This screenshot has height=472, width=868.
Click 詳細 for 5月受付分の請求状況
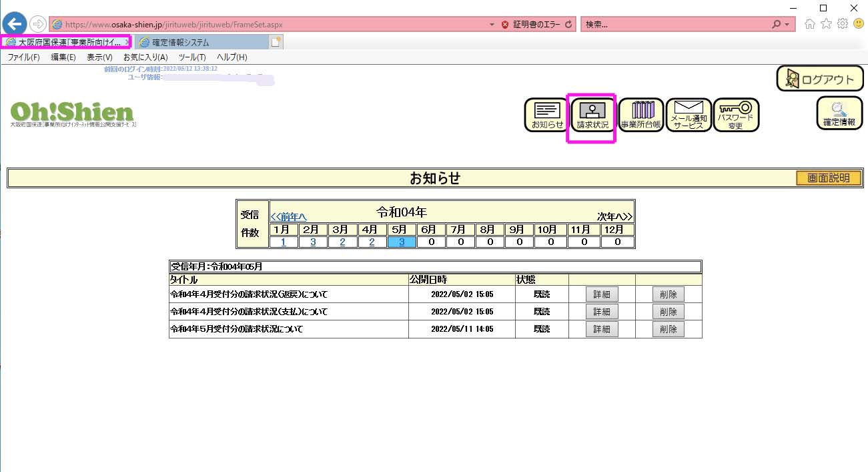pos(602,329)
